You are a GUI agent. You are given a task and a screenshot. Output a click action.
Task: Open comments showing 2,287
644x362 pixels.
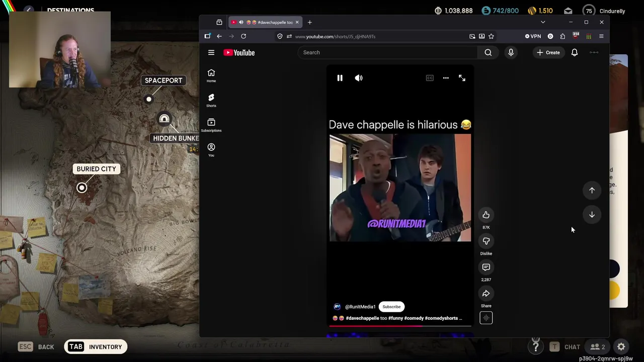click(486, 267)
